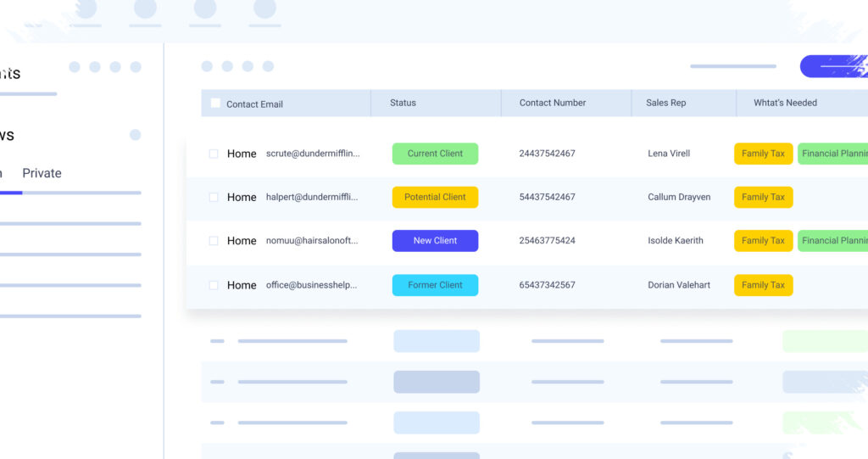The width and height of the screenshot is (868, 459).
Task: Click sales rep Callum Drayven
Action: (679, 197)
